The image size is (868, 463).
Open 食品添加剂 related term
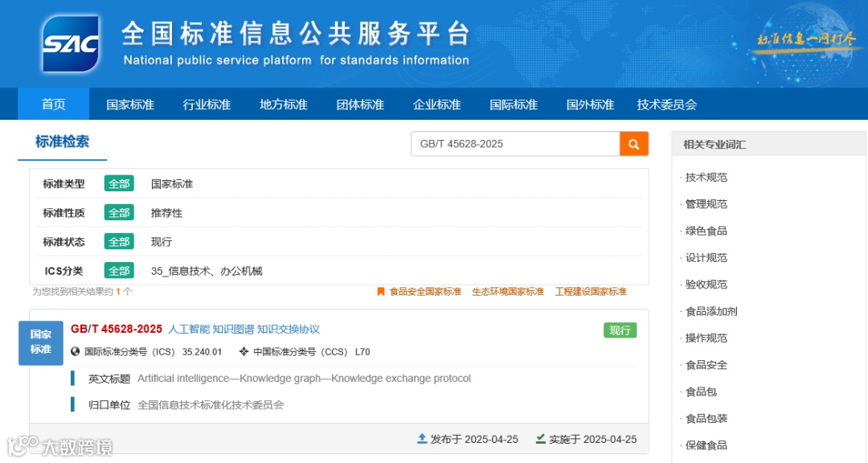click(x=711, y=311)
